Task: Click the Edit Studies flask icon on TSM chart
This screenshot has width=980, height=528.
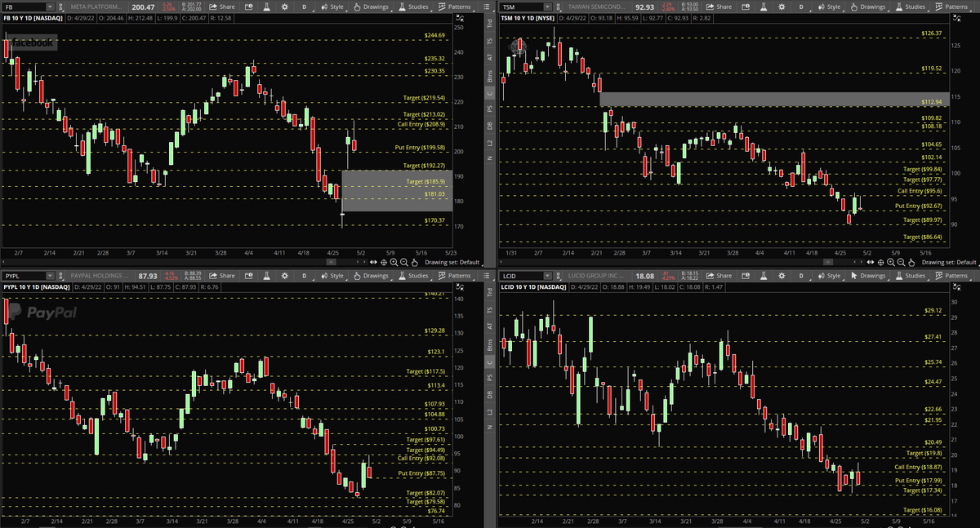Action: click(763, 7)
